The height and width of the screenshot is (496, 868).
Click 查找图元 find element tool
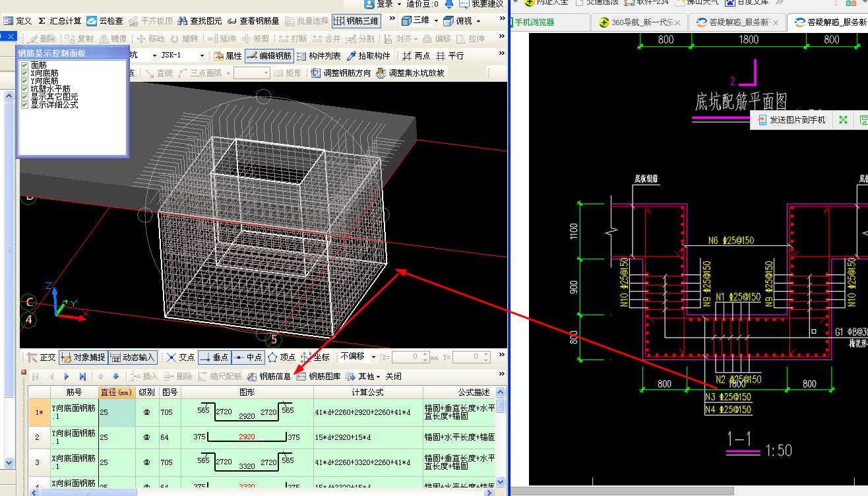[199, 21]
